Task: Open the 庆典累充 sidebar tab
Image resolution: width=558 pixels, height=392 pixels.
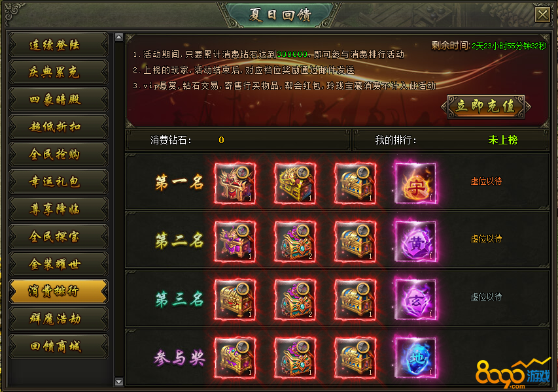Action: (x=59, y=72)
